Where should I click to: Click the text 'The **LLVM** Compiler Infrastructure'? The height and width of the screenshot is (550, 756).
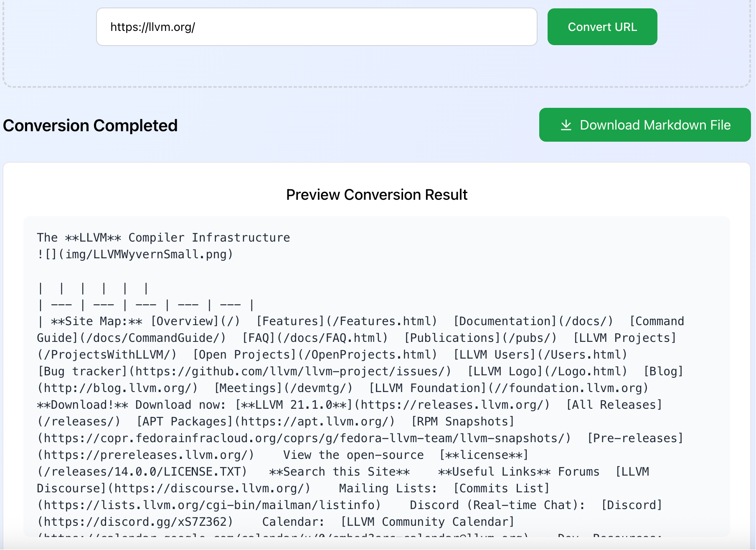(x=163, y=237)
